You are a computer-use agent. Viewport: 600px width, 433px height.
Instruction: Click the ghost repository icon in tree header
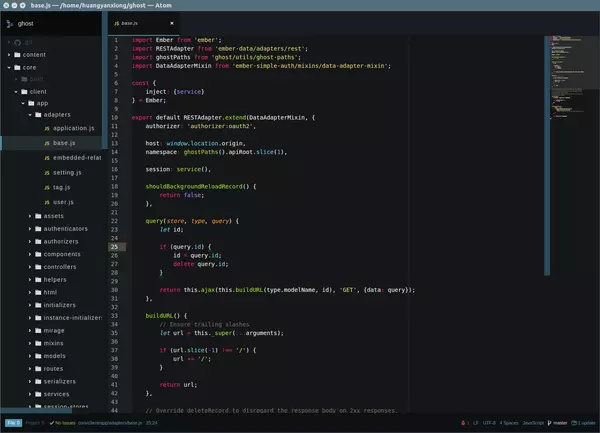point(10,24)
